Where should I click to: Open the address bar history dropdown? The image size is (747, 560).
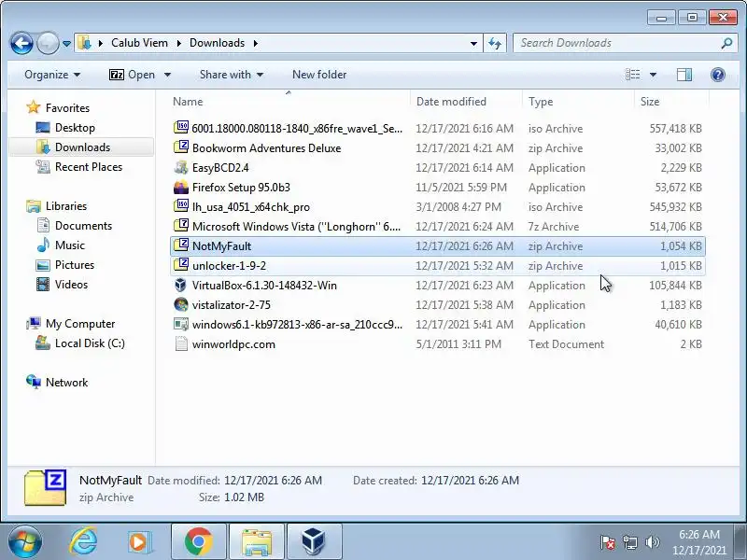pyautogui.click(x=473, y=43)
